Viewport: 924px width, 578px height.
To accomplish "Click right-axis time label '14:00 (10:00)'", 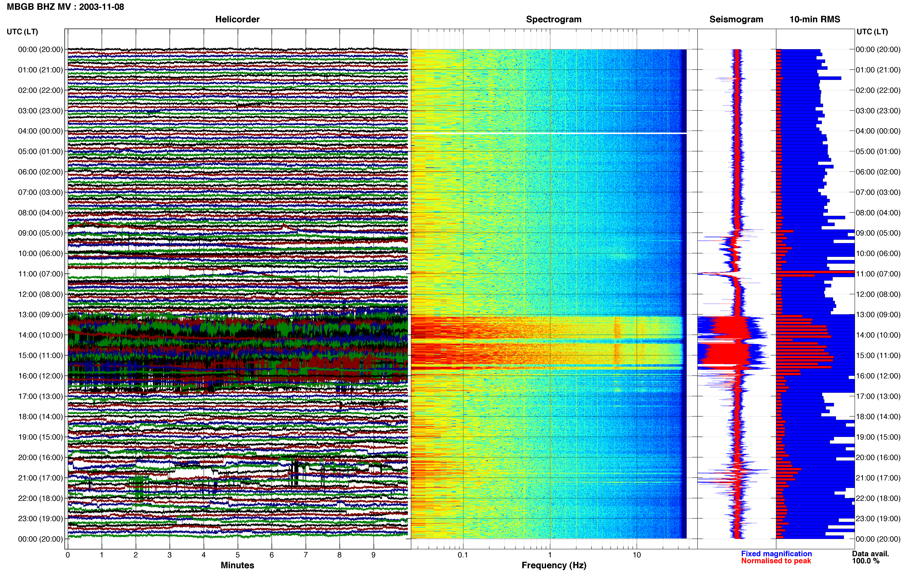I will [x=878, y=335].
